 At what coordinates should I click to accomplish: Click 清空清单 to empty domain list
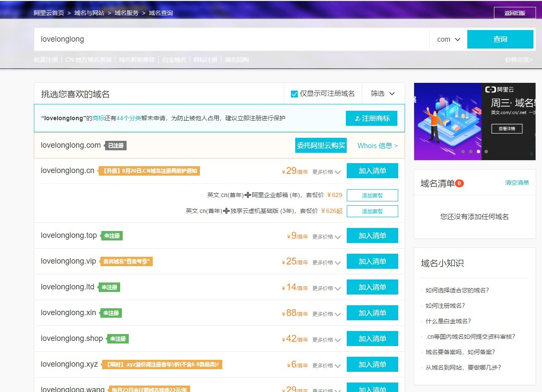517,183
